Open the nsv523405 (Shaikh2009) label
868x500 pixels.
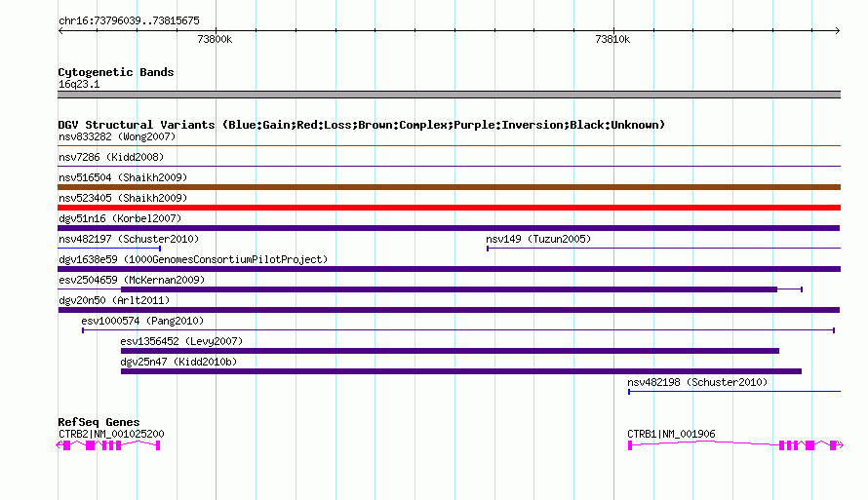click(x=123, y=198)
